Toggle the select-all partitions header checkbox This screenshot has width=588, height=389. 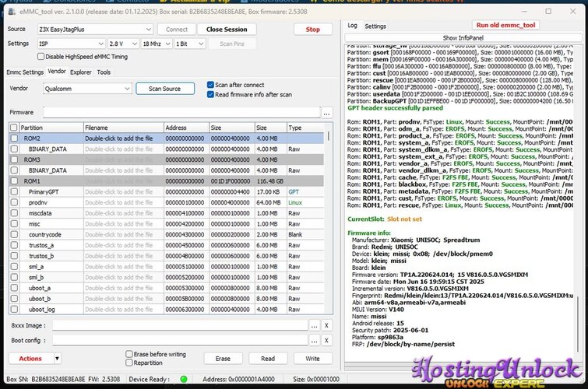coord(14,128)
